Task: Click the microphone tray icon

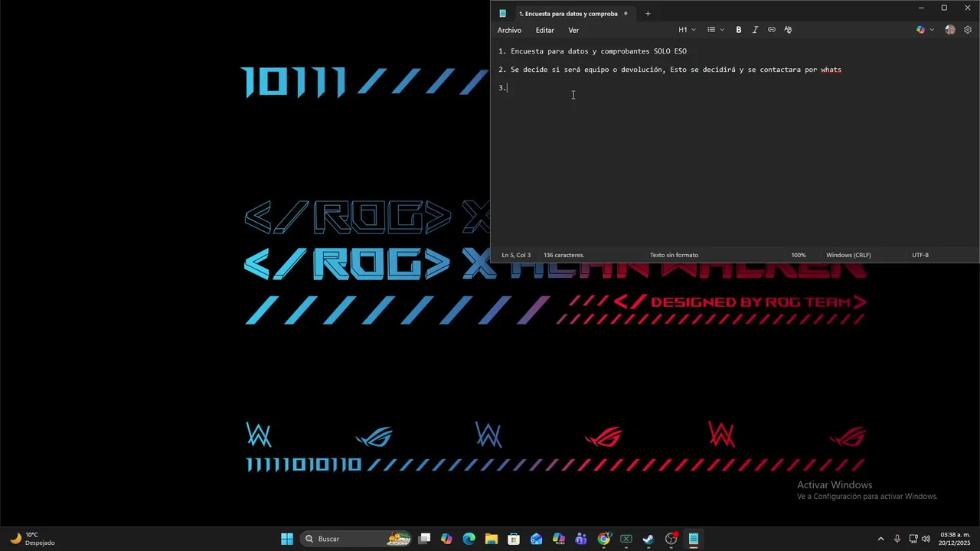Action: tap(897, 539)
